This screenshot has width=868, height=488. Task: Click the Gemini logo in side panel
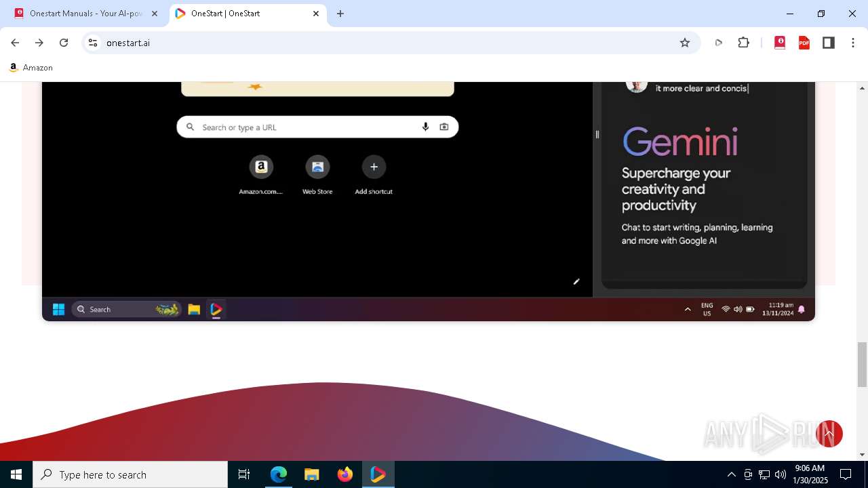click(680, 142)
